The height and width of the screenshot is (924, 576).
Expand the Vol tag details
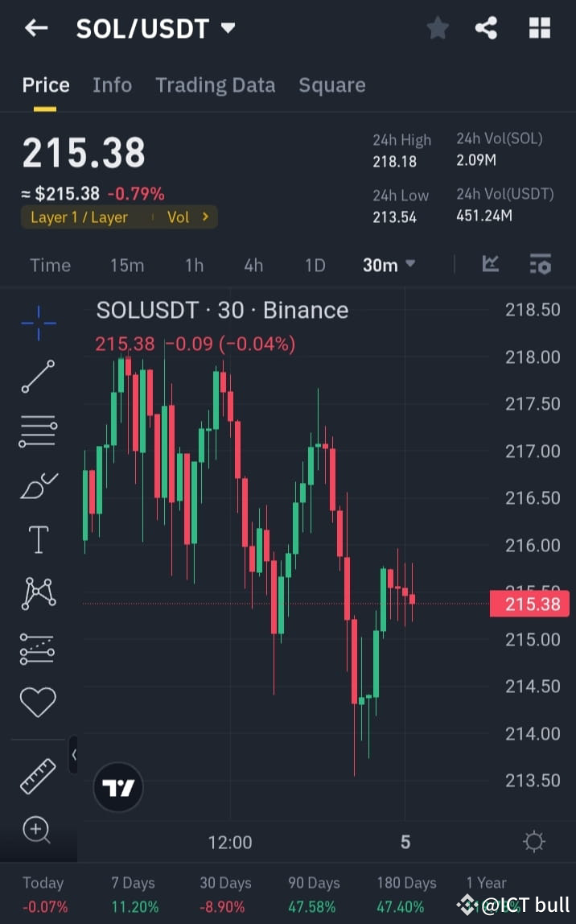click(x=184, y=217)
